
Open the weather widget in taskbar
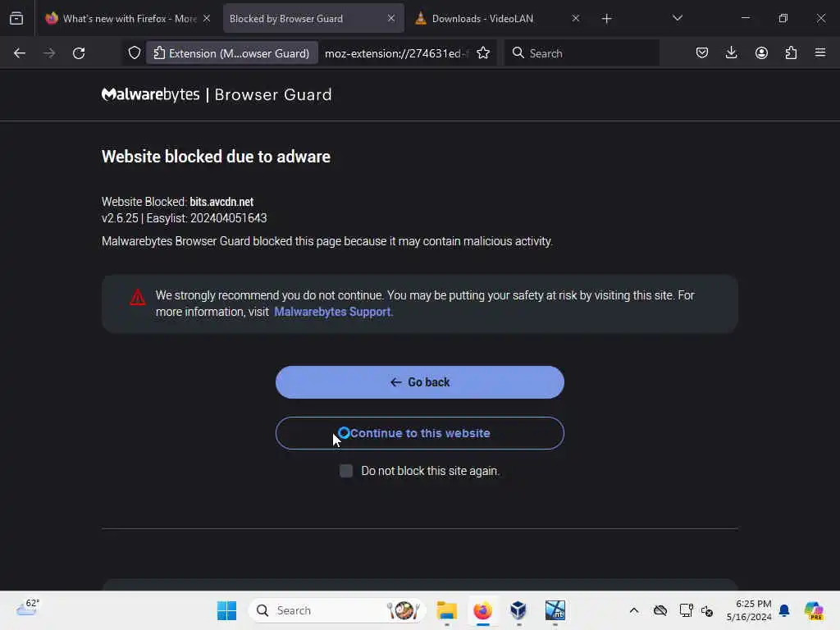tap(28, 608)
